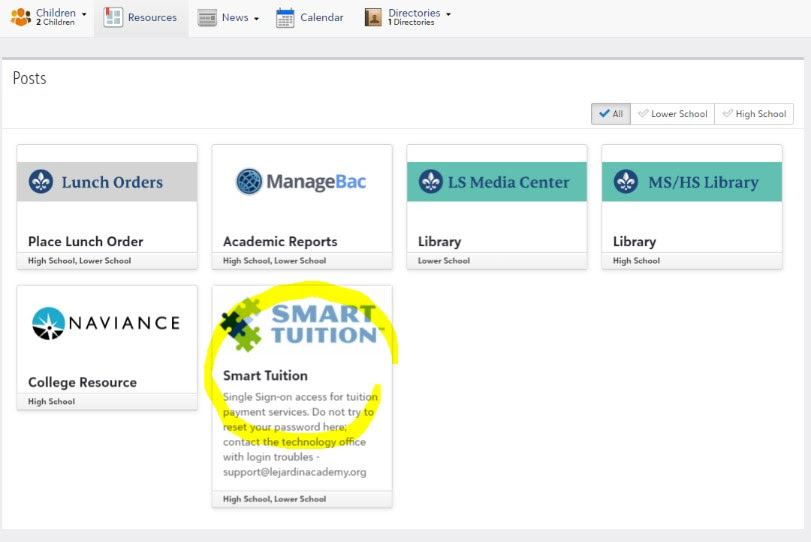Select the All filter toggle
Image resolution: width=811 pixels, height=542 pixels.
610,114
